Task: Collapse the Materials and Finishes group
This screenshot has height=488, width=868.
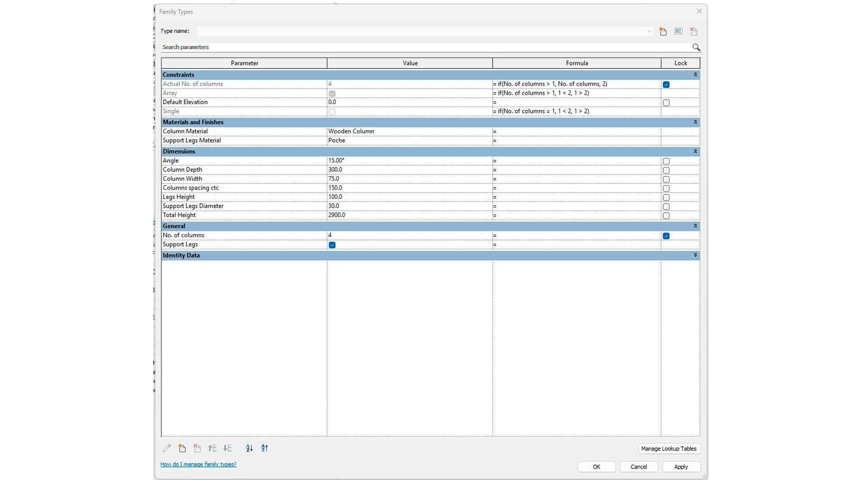Action: 695,122
